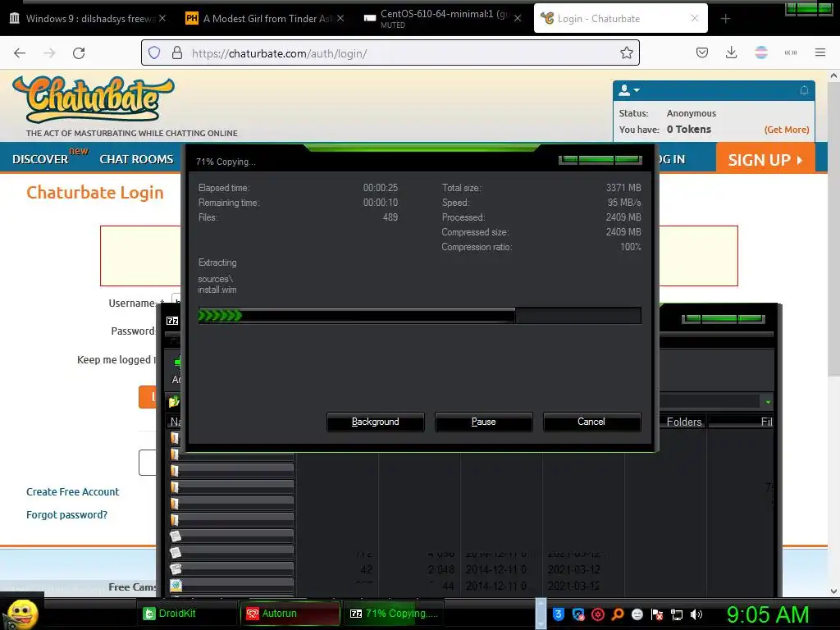This screenshot has height=630, width=840.
Task: Click the Forgot password? link
Action: click(67, 515)
